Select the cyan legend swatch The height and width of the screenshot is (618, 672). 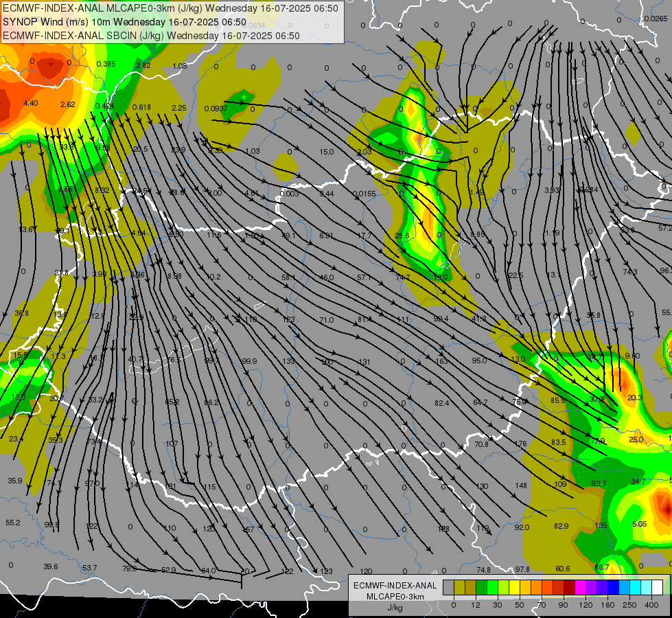636,587
